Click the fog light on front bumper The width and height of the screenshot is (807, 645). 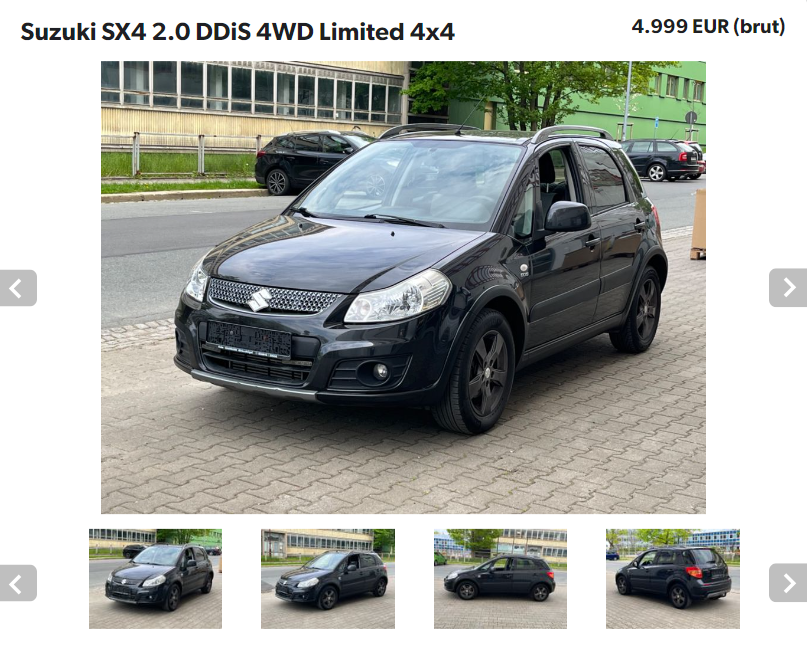coord(380,372)
